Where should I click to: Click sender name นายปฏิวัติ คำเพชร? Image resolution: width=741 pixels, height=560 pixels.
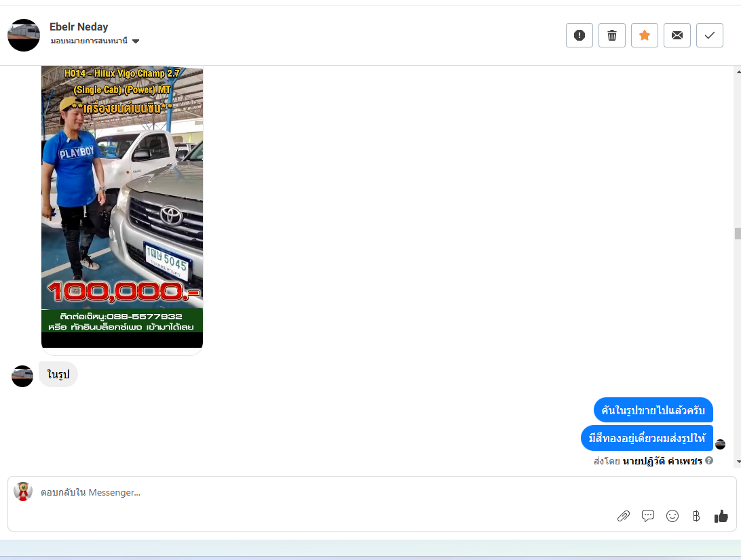662,461
